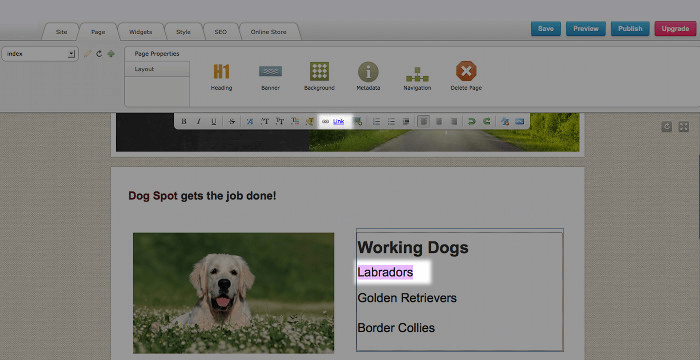The width and height of the screenshot is (700, 360).
Task: Click the blue Link text in the toolbar
Action: (x=338, y=121)
